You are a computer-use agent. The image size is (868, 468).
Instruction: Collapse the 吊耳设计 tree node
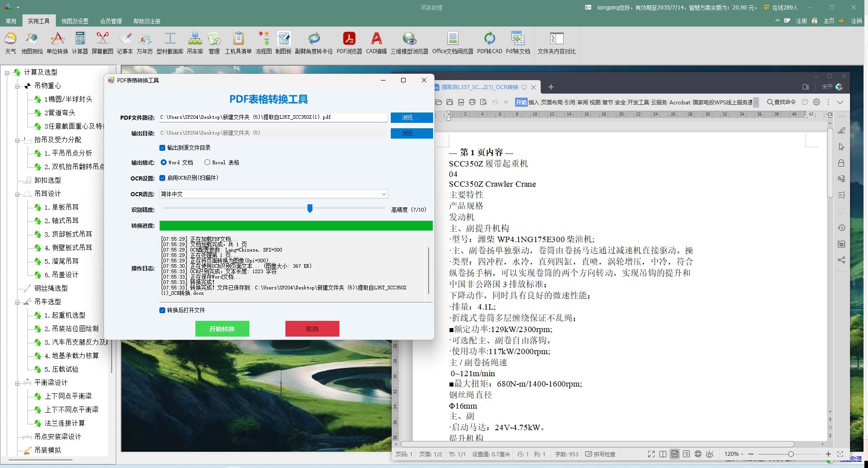18,194
